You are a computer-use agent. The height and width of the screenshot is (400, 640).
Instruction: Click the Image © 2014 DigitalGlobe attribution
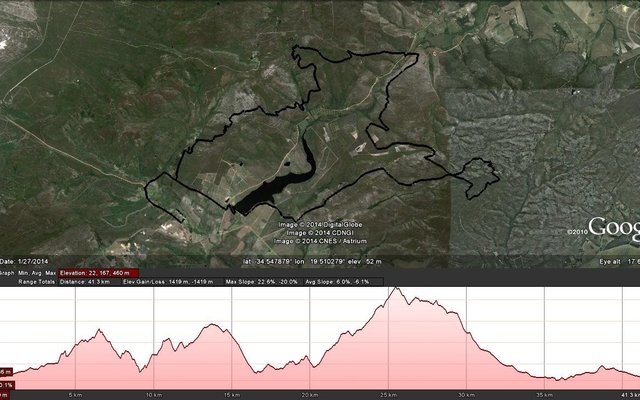(x=320, y=224)
